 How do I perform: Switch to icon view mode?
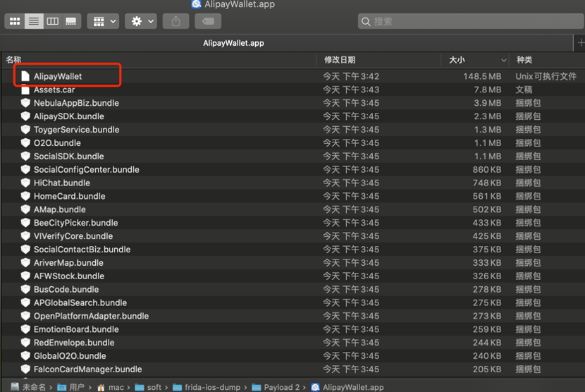point(15,21)
